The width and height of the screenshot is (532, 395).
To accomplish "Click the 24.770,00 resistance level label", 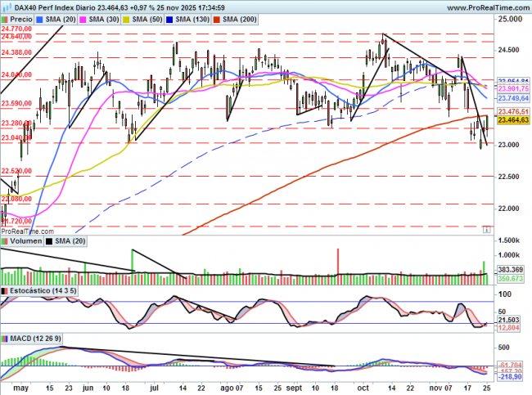I will [17, 29].
